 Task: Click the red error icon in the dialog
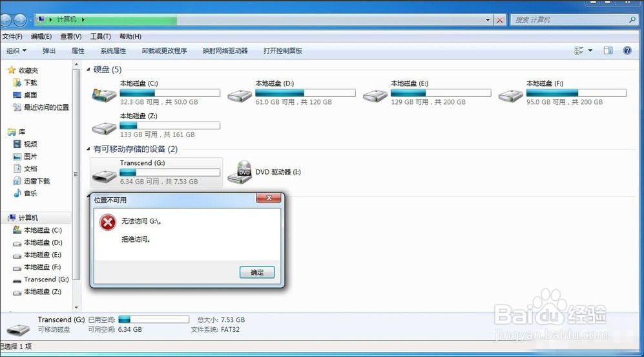click(x=108, y=223)
